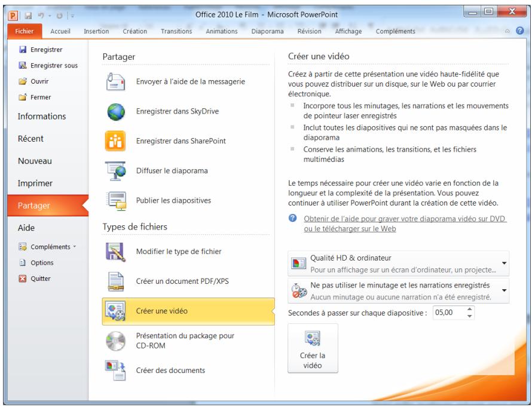Expand the Compléments sidebar dropdown arrow
The image size is (532, 407).
75,247
